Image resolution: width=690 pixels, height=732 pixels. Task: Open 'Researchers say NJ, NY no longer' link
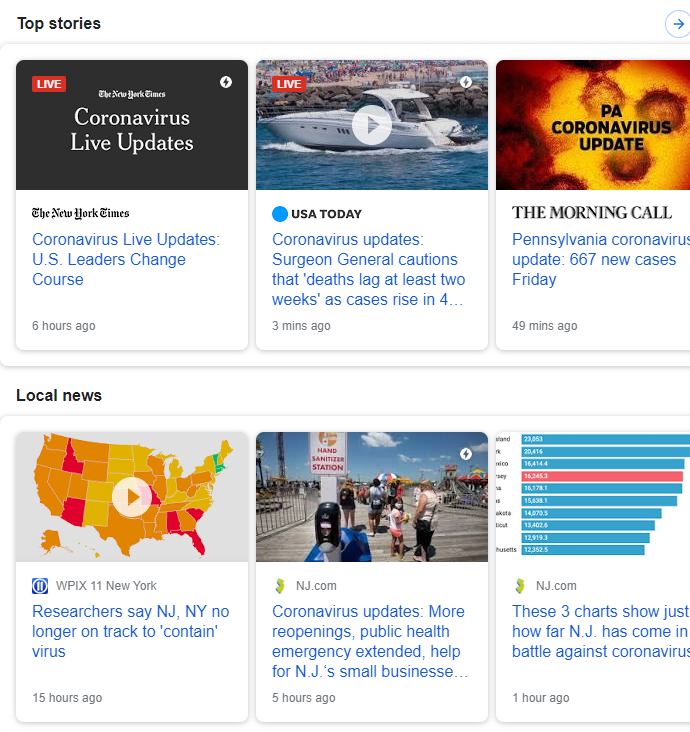130,631
